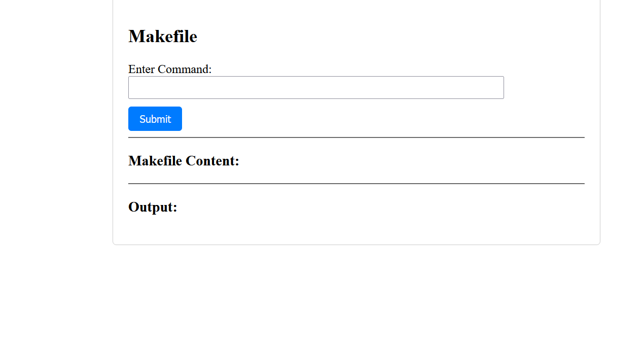This screenshot has width=644, height=343.
Task: Activate the empty field under "Enter Command:"
Action: (316, 88)
